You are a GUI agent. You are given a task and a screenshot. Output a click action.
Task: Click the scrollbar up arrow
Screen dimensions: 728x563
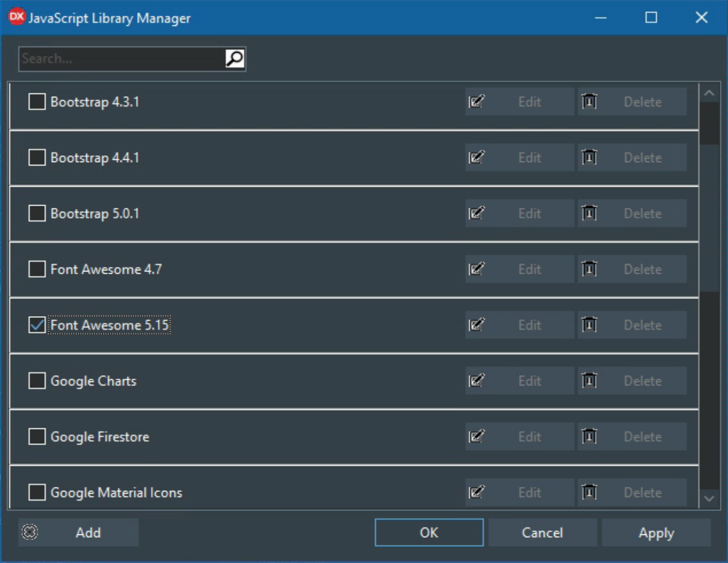pos(709,93)
